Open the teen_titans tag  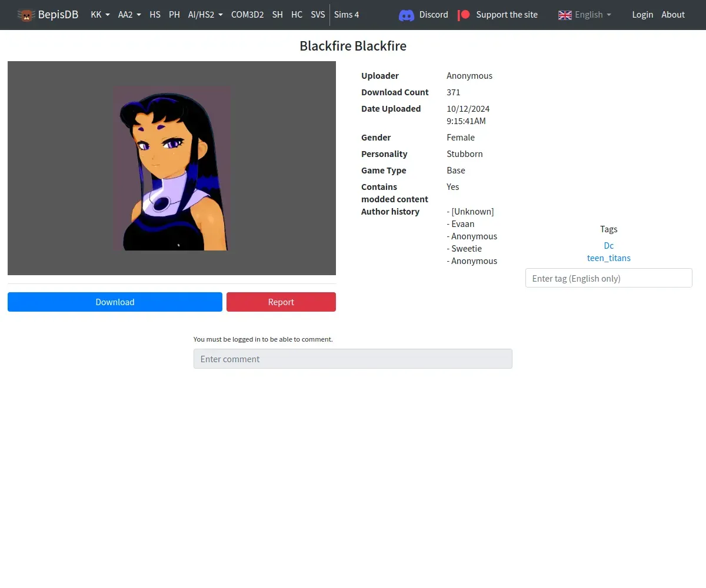[x=609, y=258]
